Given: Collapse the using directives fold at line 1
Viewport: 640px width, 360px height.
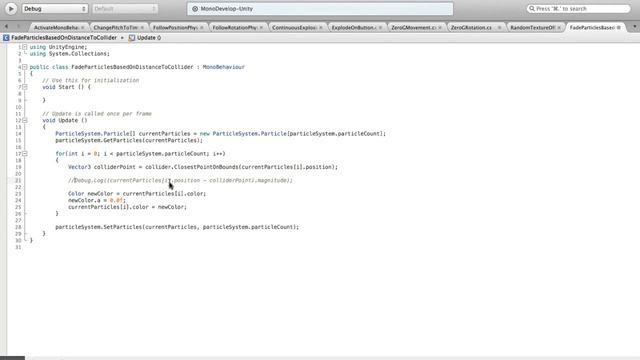Looking at the screenshot, I should [x=25, y=47].
